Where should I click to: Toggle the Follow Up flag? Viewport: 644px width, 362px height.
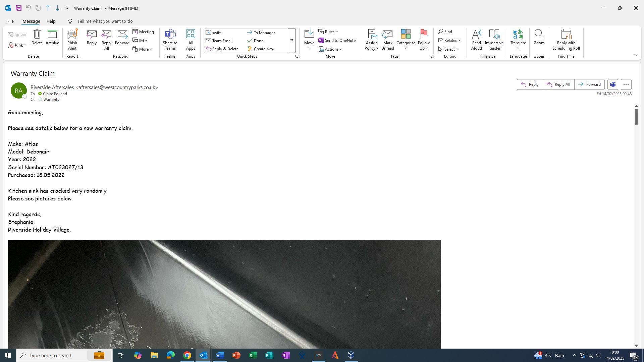[x=424, y=35]
